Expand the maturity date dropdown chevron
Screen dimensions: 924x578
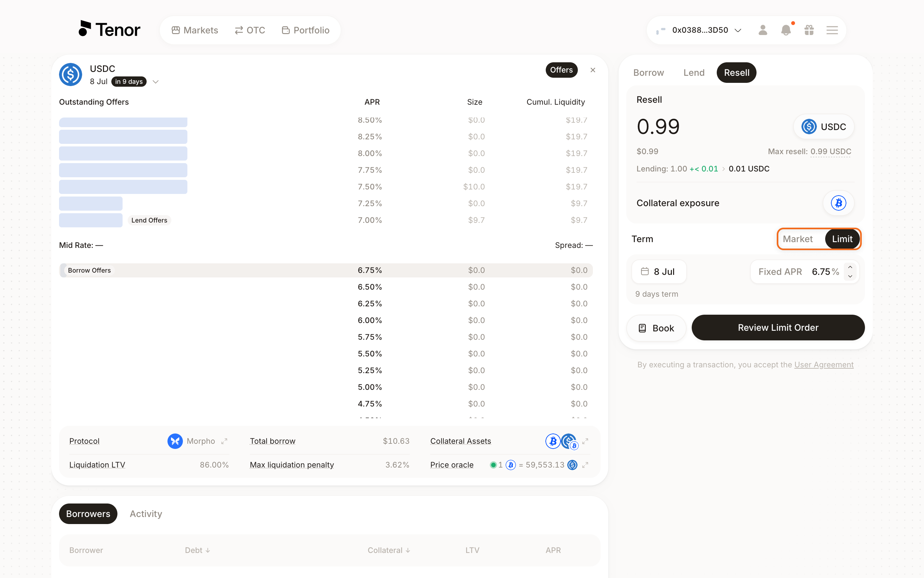[155, 82]
